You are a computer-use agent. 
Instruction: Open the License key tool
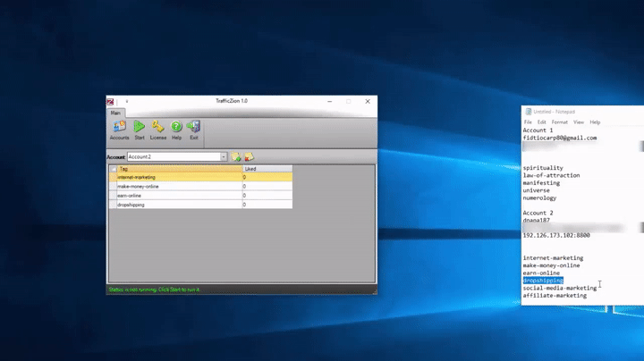pyautogui.click(x=157, y=130)
